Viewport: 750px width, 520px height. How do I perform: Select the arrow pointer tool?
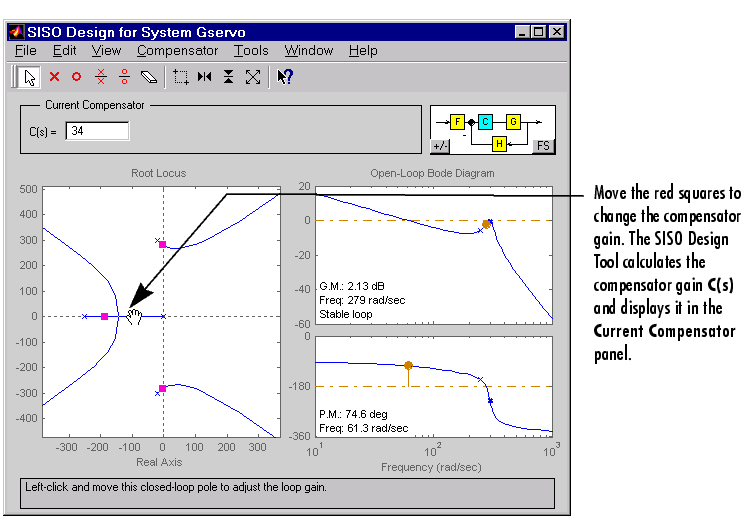pos(30,76)
